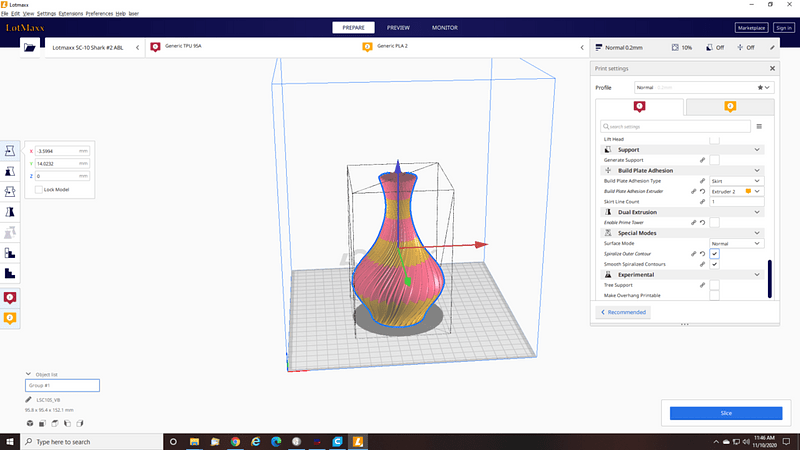The width and height of the screenshot is (800, 450).
Task: Select Extruder 1 red button in left toolbar
Action: (10, 297)
